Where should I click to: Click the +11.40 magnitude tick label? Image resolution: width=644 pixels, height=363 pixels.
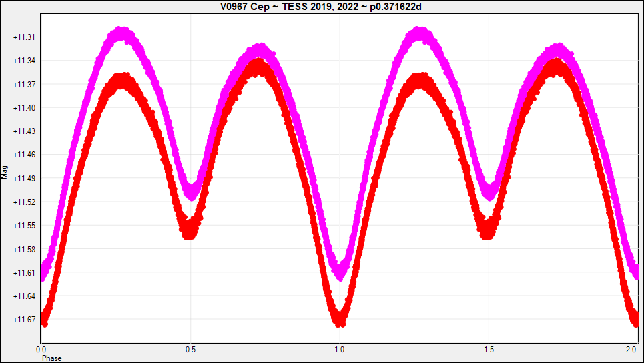tap(24, 108)
